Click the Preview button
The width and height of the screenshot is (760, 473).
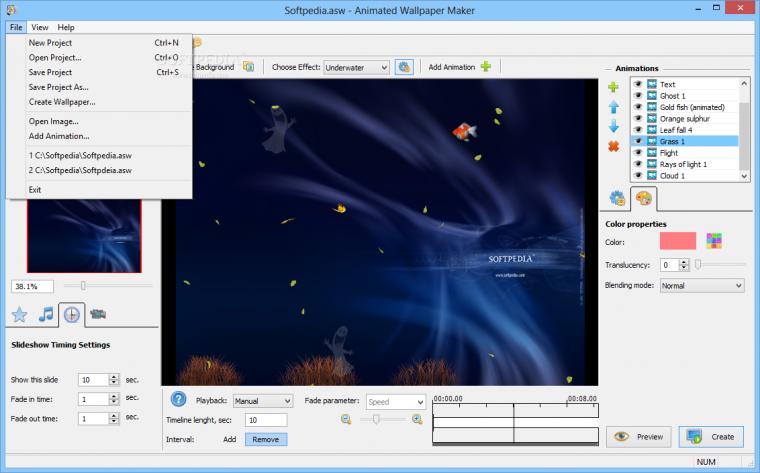point(639,437)
